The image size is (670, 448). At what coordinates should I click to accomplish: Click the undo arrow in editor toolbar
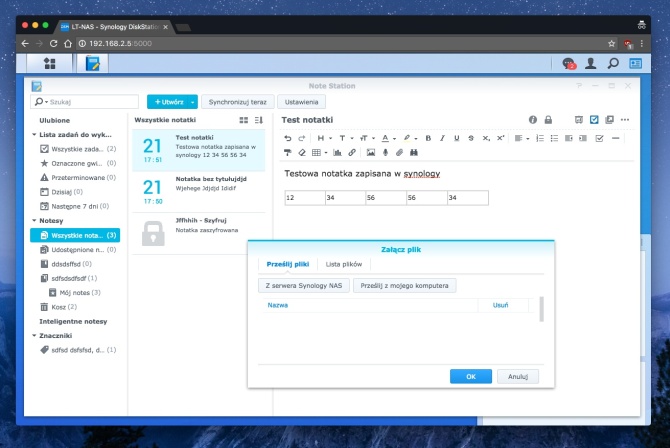288,138
